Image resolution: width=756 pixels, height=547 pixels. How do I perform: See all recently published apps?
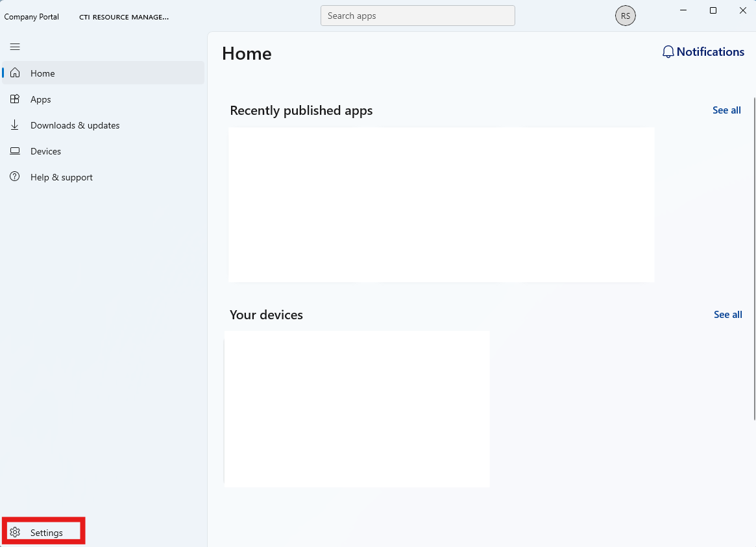(726, 110)
